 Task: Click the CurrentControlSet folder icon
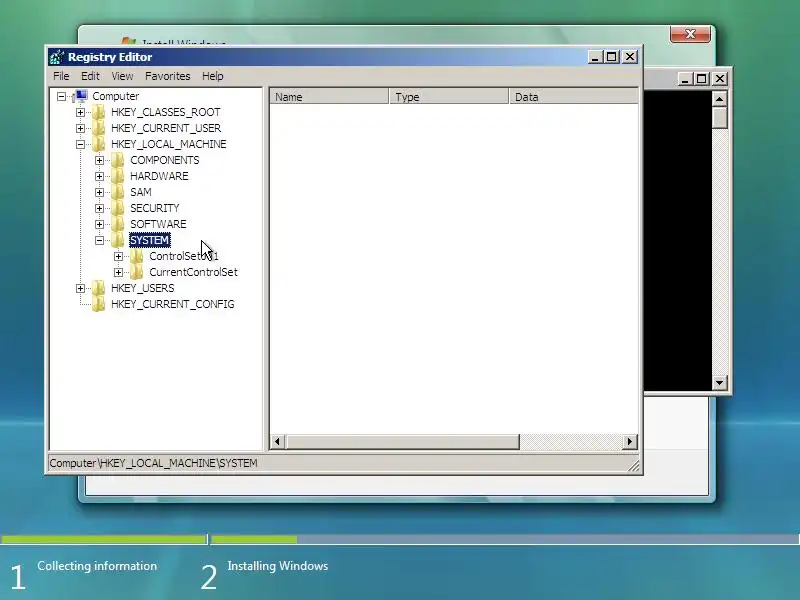click(137, 272)
